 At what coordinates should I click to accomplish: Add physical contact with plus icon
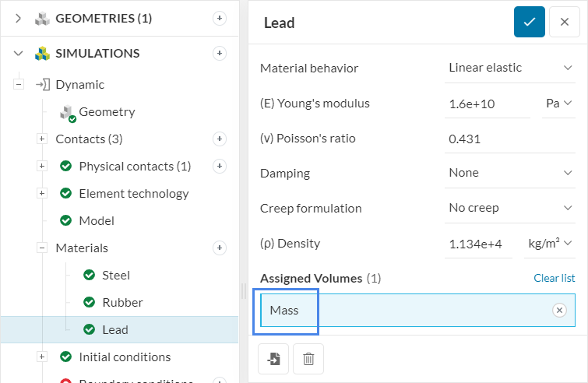point(220,167)
